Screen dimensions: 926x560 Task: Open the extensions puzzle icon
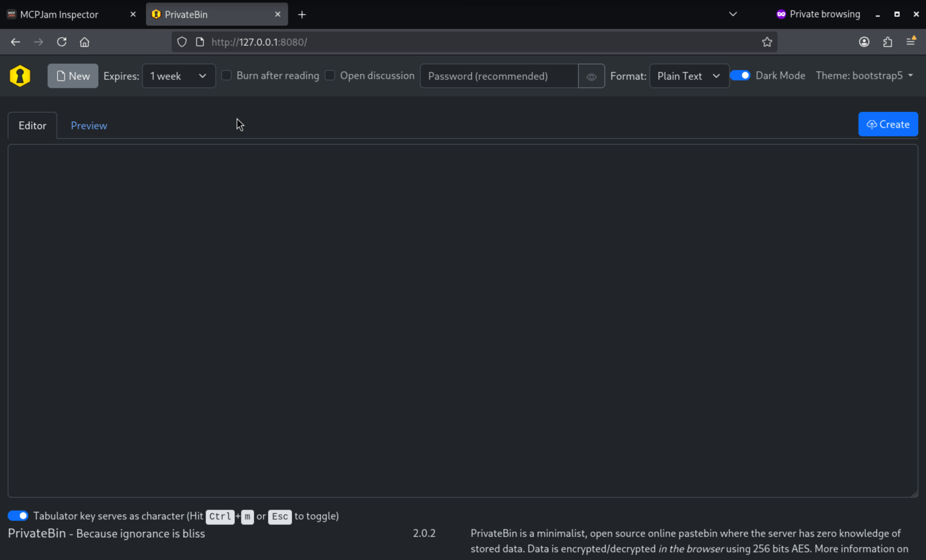tap(887, 42)
